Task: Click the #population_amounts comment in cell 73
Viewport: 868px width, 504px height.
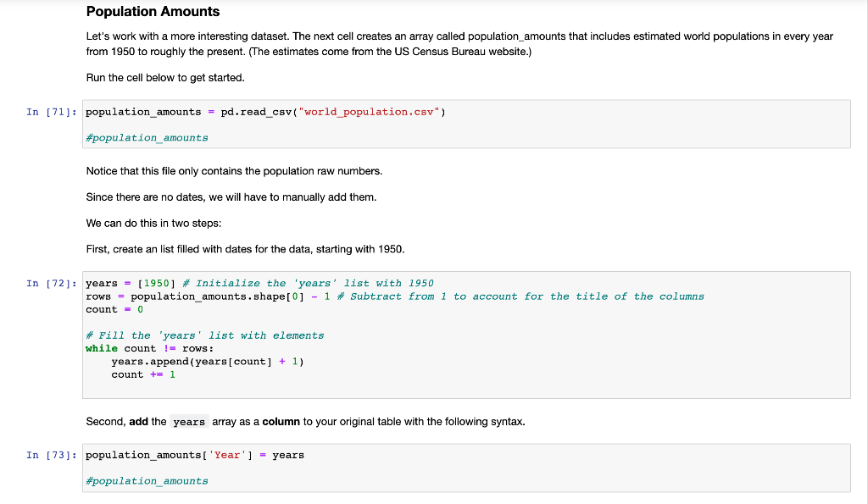Action: (x=147, y=481)
